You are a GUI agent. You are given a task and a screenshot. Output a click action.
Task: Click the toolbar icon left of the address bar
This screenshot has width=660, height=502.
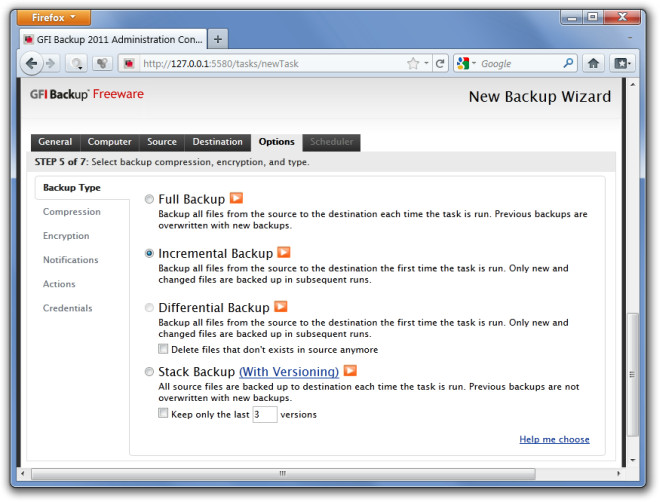click(x=102, y=64)
